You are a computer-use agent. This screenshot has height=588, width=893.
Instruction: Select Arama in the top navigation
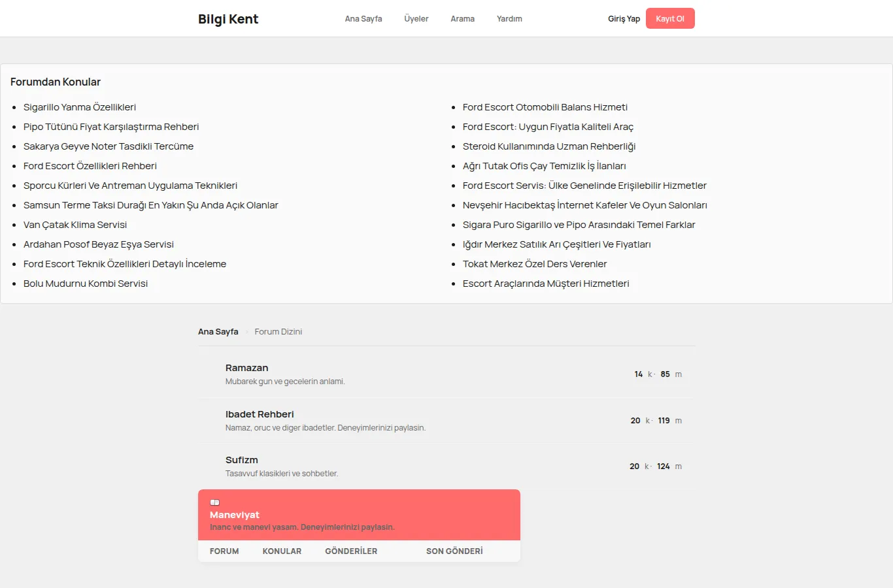(x=462, y=19)
